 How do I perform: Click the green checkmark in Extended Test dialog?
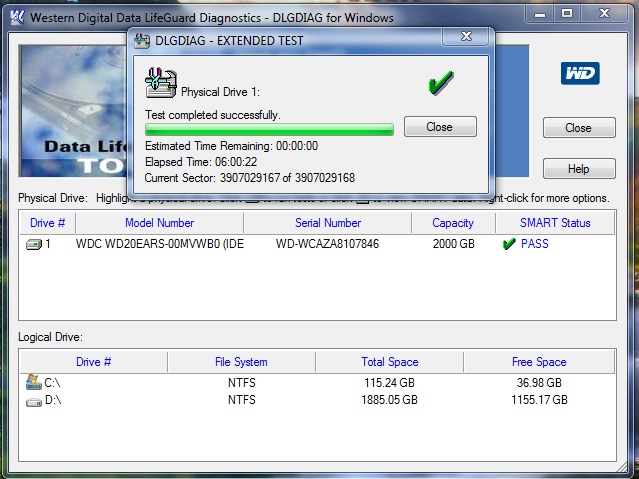pyautogui.click(x=440, y=83)
